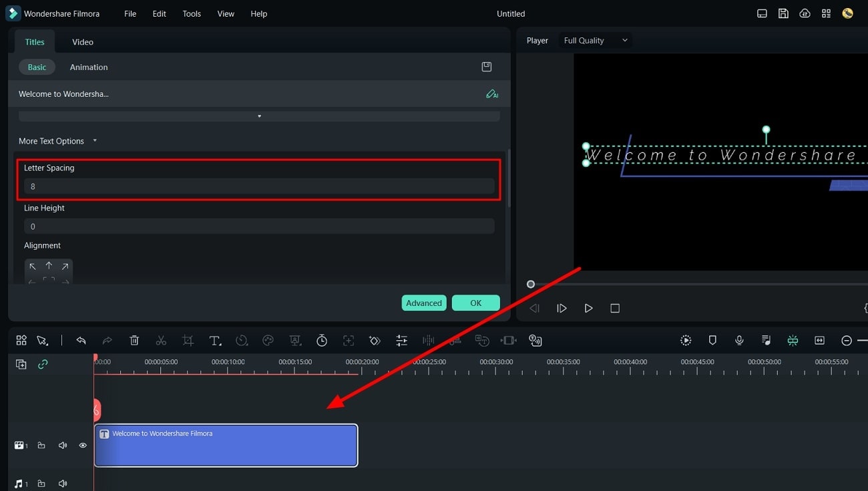Mute video track 1 speaker icon
This screenshot has width=868, height=491.
pos(63,446)
